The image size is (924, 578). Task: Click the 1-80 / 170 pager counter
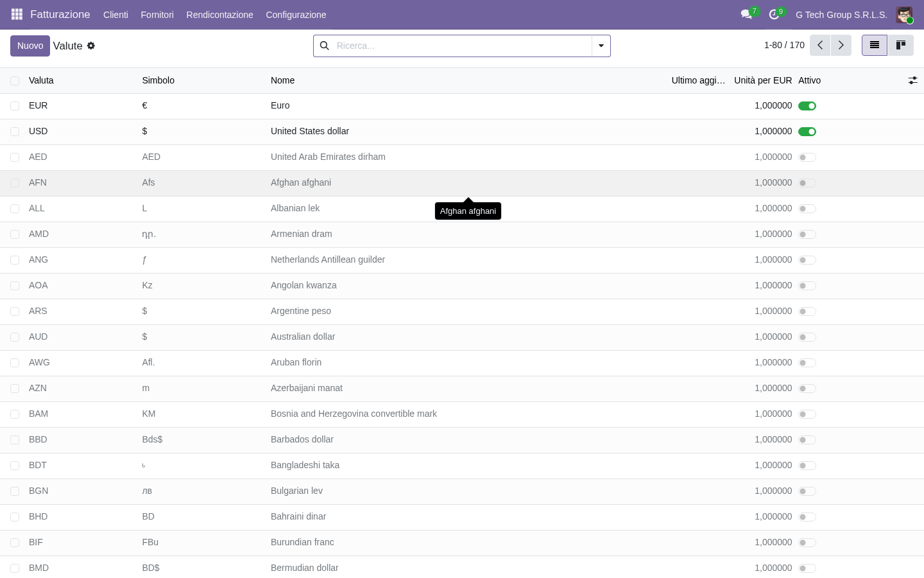784,45
